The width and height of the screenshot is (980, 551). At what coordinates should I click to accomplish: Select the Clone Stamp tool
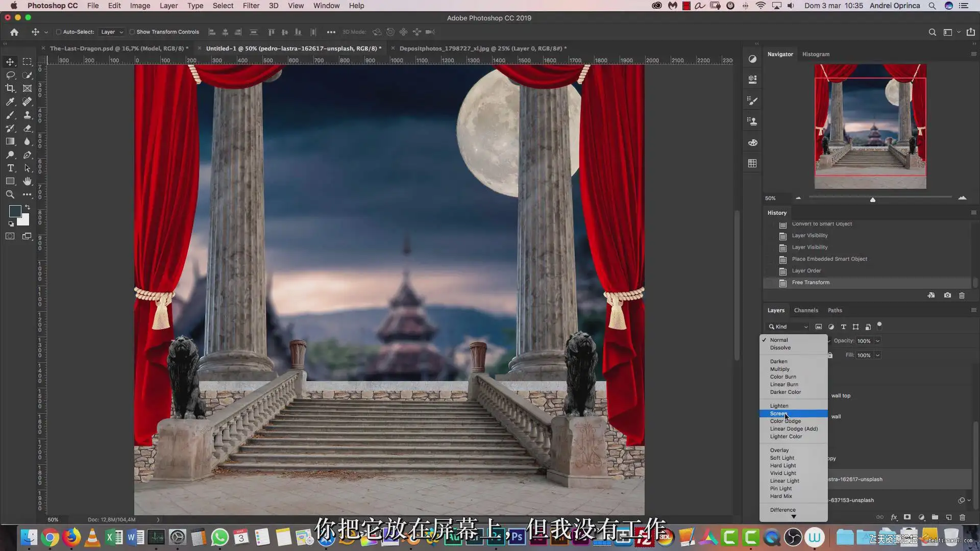tap(28, 115)
